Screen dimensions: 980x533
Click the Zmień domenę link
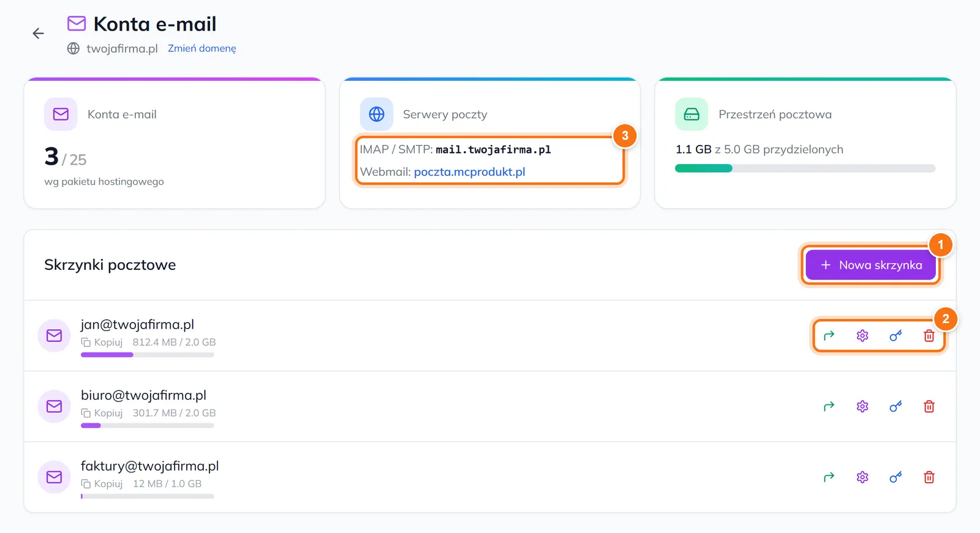pyautogui.click(x=202, y=48)
